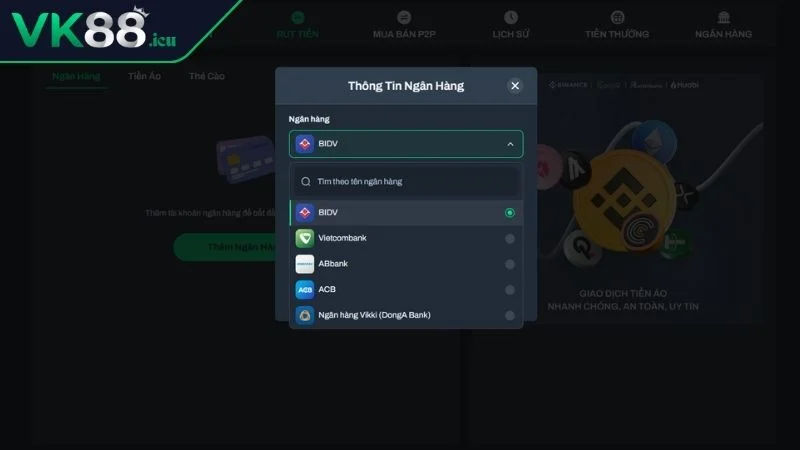
Task: Open the Mua Bán P2P menu
Action: click(404, 24)
